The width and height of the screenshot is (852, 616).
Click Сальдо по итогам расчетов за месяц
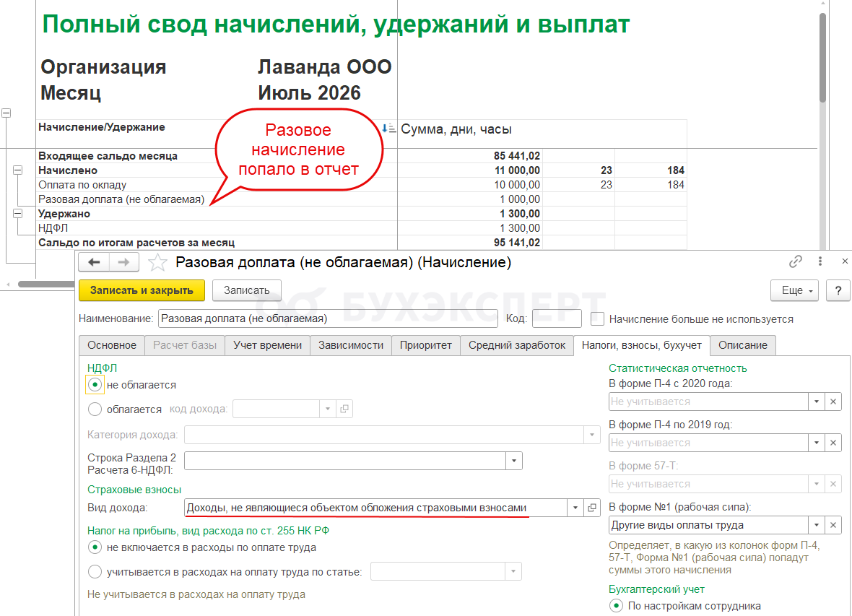pyautogui.click(x=361, y=243)
